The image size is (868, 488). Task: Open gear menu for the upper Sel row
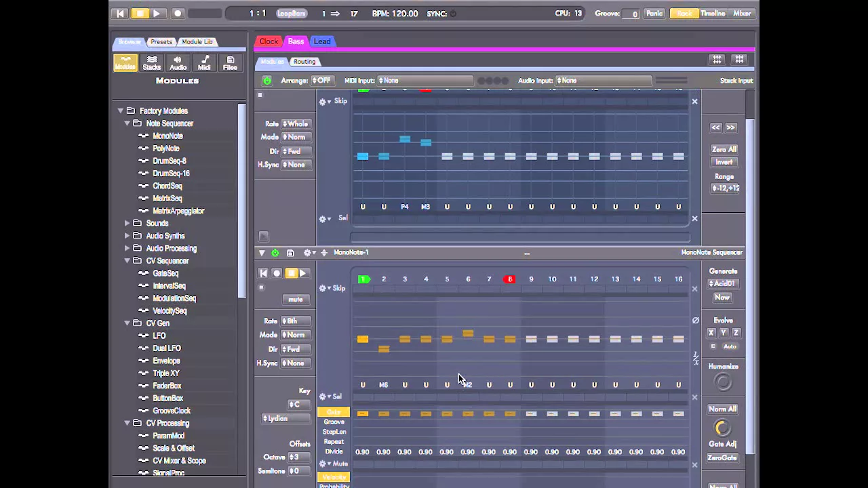(x=324, y=219)
